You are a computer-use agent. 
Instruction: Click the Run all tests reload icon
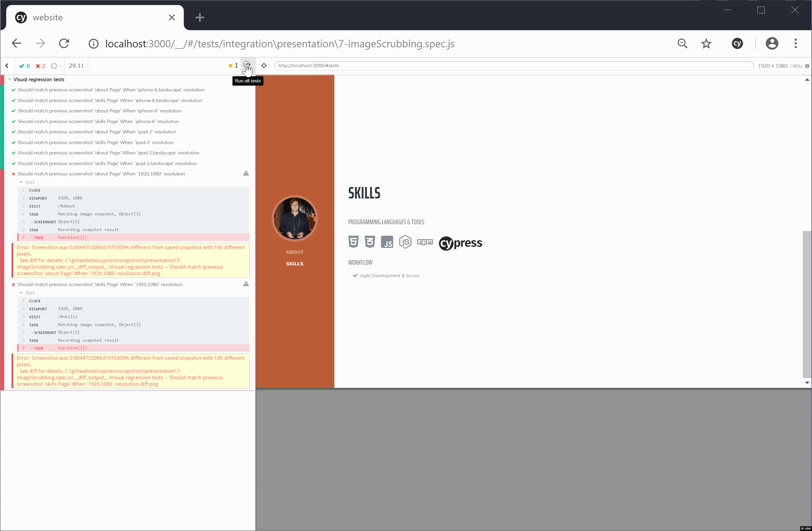246,65
